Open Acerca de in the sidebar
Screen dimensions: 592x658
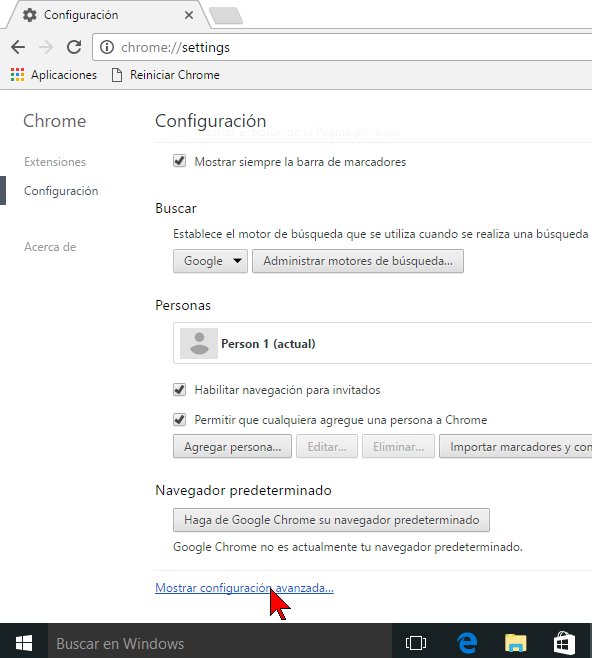[x=50, y=247]
